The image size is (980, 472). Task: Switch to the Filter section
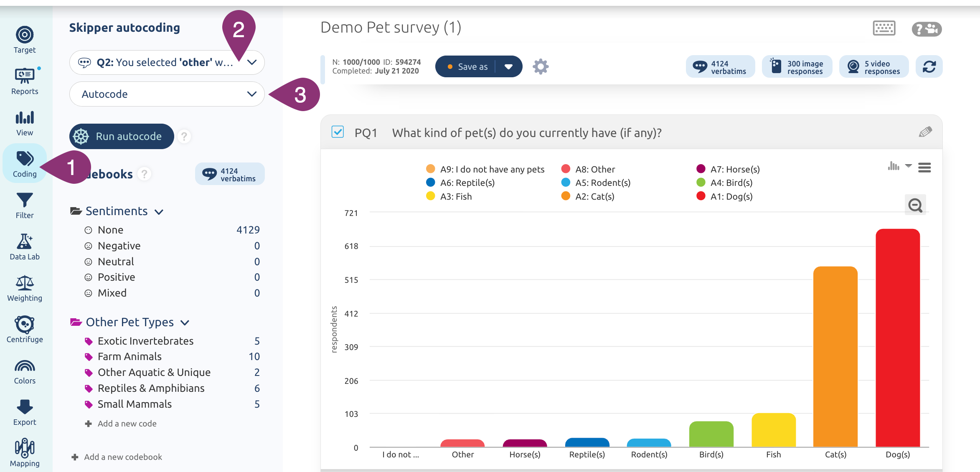(x=25, y=205)
